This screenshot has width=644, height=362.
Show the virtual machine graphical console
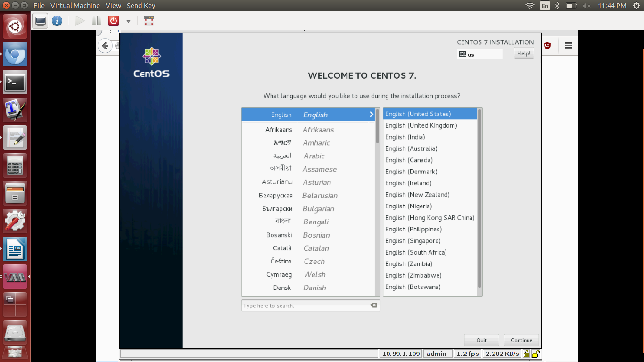(x=41, y=21)
